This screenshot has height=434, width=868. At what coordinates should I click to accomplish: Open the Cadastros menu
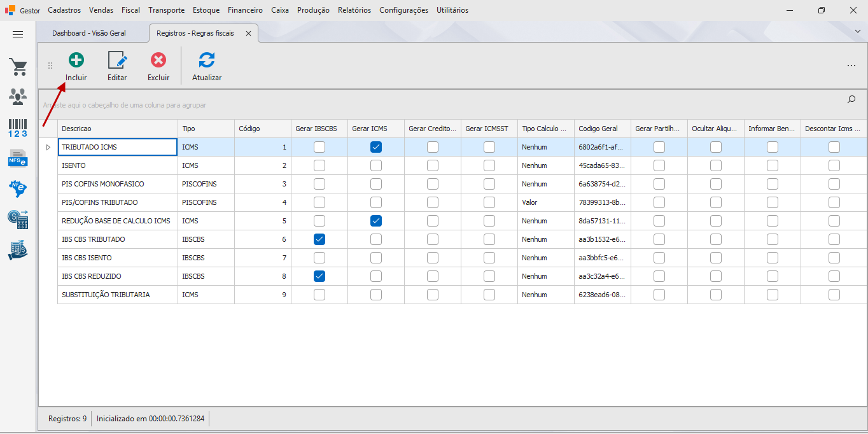[x=64, y=10]
